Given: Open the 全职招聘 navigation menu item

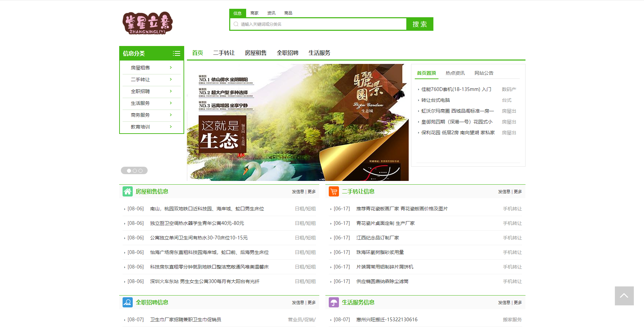Looking at the screenshot, I should click(287, 53).
